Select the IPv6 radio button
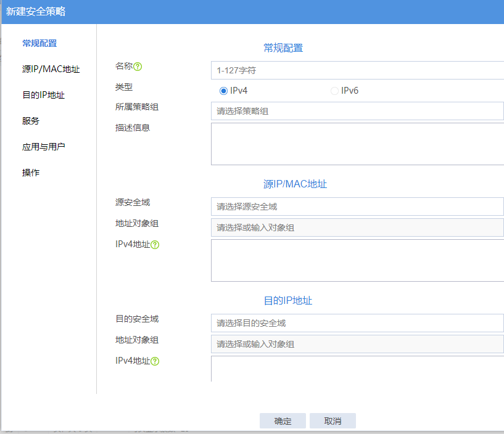Image resolution: width=504 pixels, height=434 pixels. [335, 91]
